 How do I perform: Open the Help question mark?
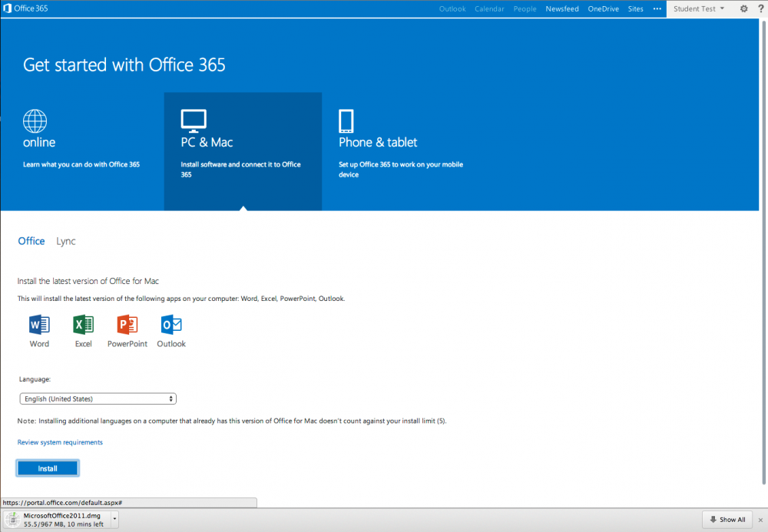pos(760,8)
